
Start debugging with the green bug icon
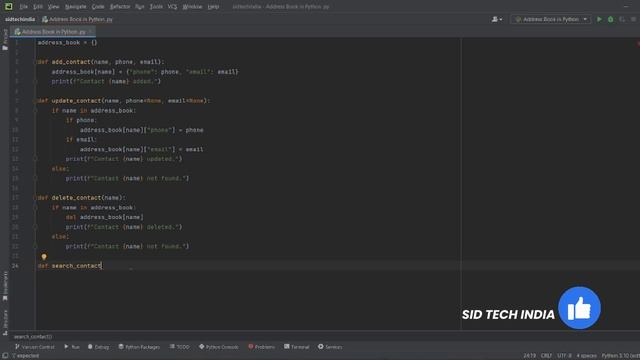tap(611, 19)
